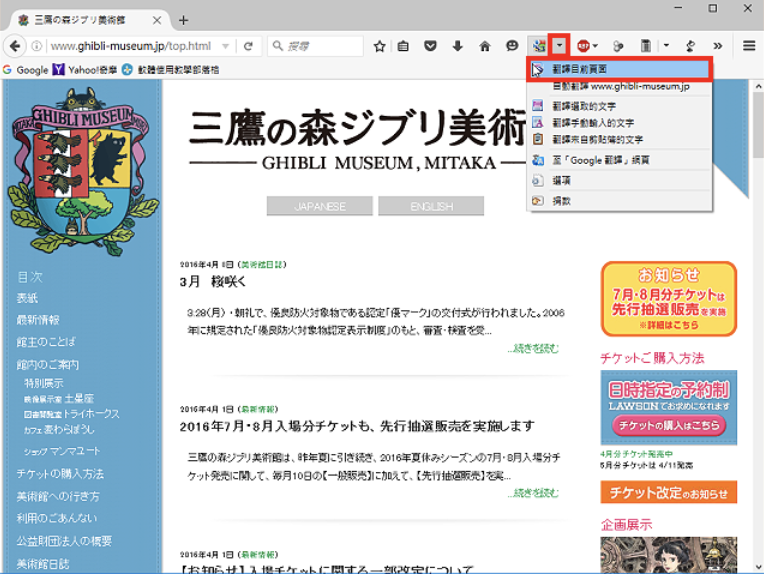Click the vertical scrollbar down arrow
Viewport: 764px width, 574px height.
pos(758,567)
